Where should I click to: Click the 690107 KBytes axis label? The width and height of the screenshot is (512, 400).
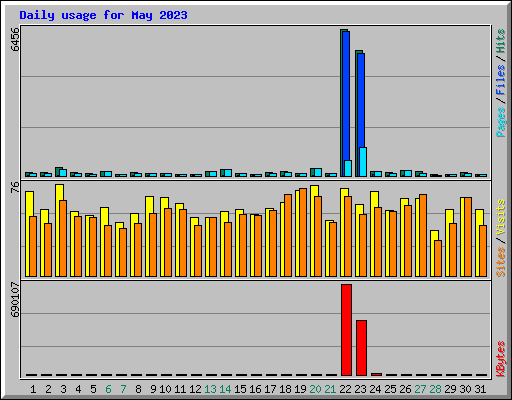pyautogui.click(x=15, y=299)
